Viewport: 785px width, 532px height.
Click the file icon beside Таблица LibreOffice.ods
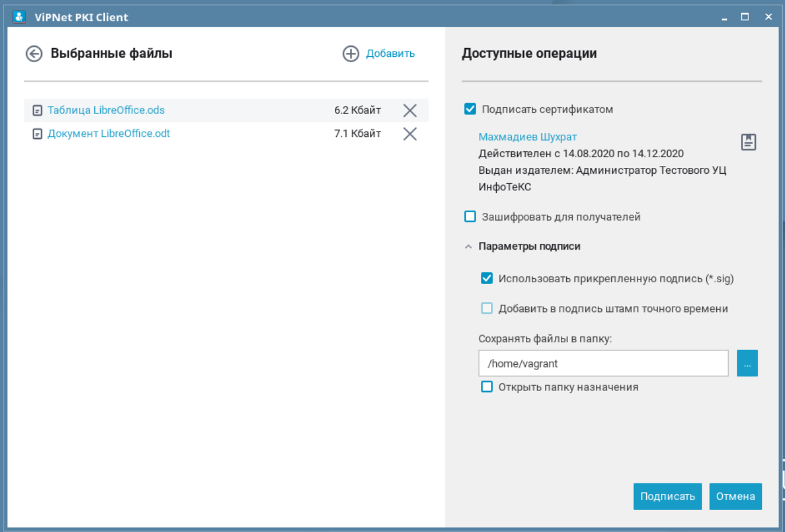point(37,110)
